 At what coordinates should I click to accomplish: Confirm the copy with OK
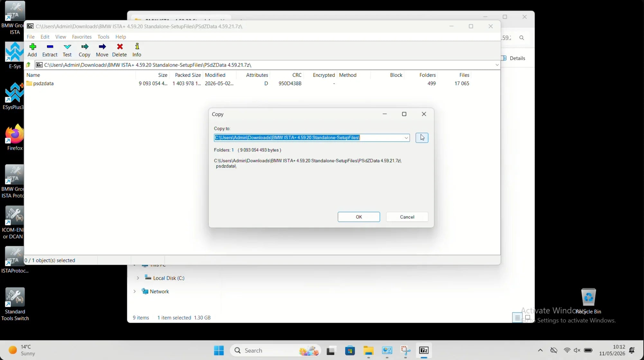click(x=359, y=217)
